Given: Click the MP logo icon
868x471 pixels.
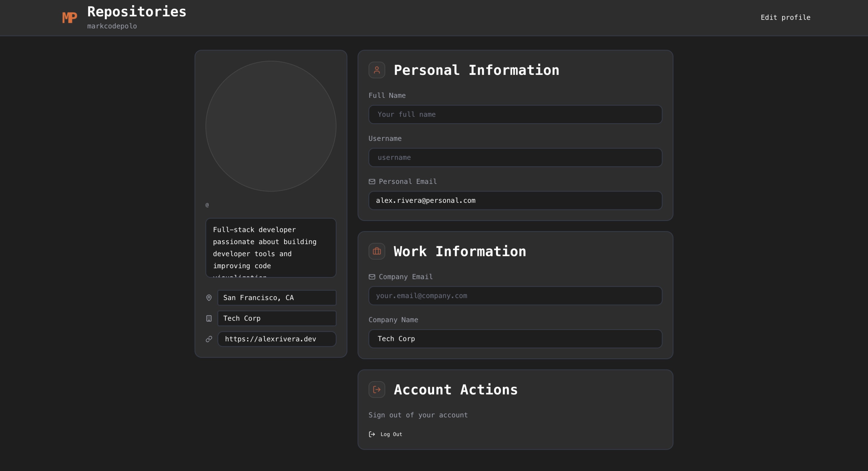Looking at the screenshot, I should click(x=69, y=17).
